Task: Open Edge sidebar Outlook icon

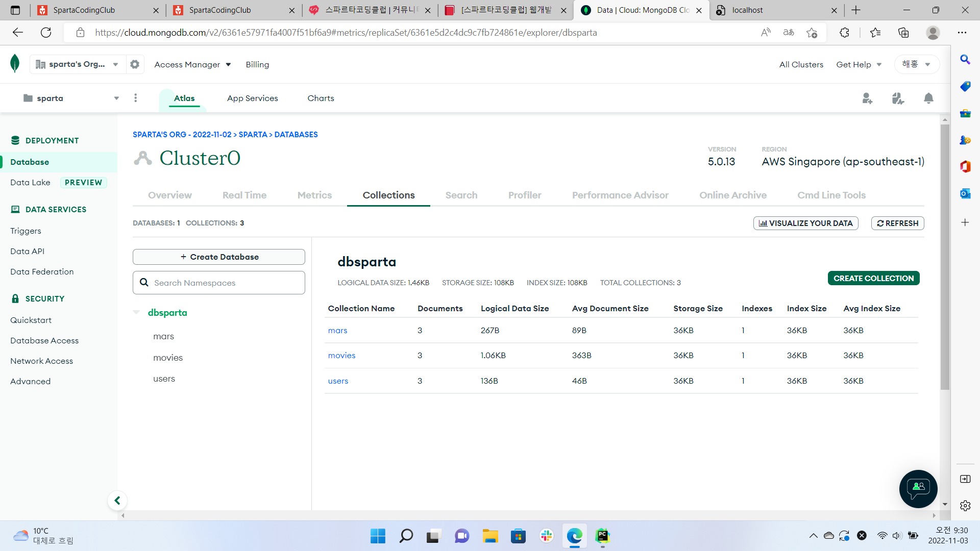Action: click(x=965, y=194)
